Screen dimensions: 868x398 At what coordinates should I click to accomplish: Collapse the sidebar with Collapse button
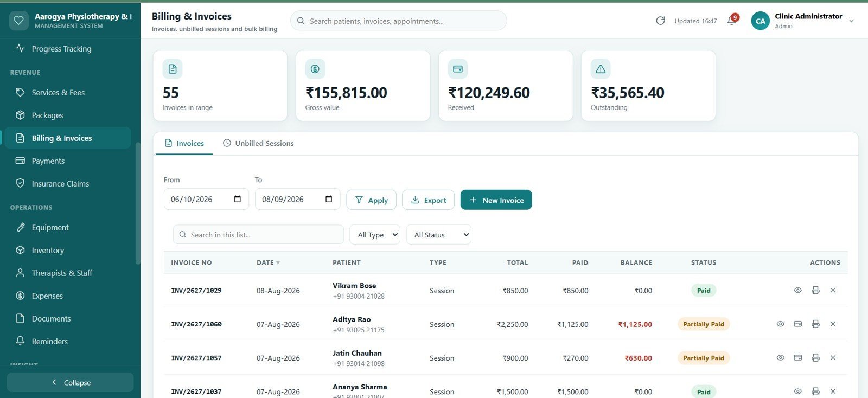[x=70, y=382]
